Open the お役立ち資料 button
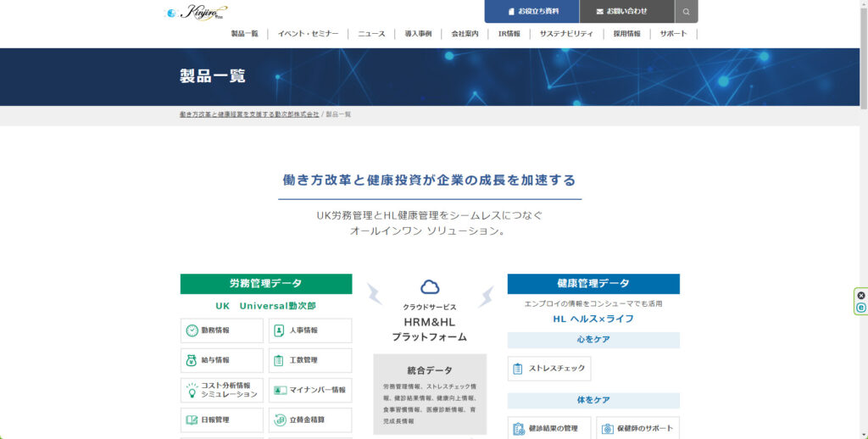 pos(532,11)
